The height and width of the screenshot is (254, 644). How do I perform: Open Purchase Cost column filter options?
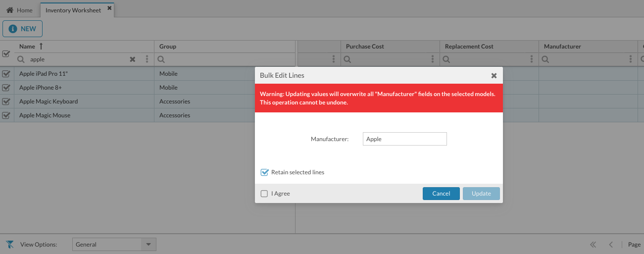point(433,59)
